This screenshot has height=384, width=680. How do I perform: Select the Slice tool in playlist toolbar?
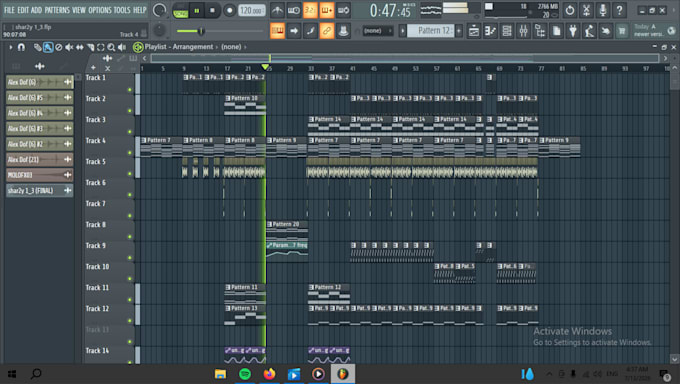(90, 47)
